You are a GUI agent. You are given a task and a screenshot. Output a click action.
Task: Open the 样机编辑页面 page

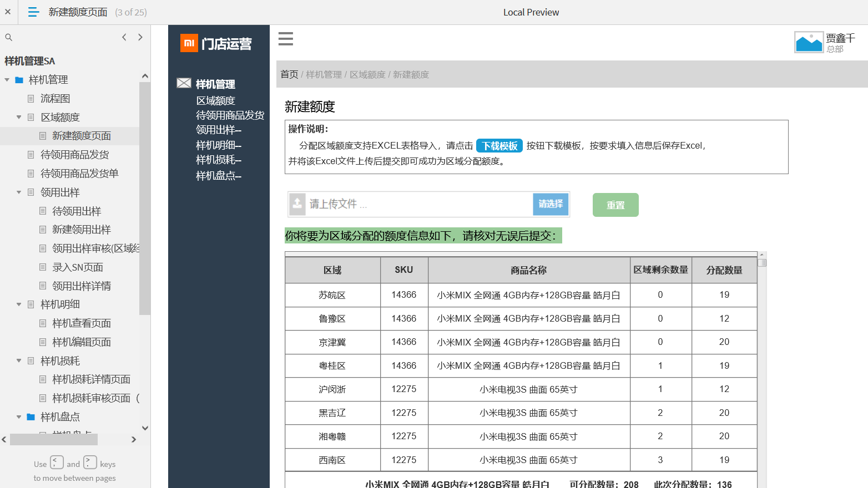coord(82,342)
